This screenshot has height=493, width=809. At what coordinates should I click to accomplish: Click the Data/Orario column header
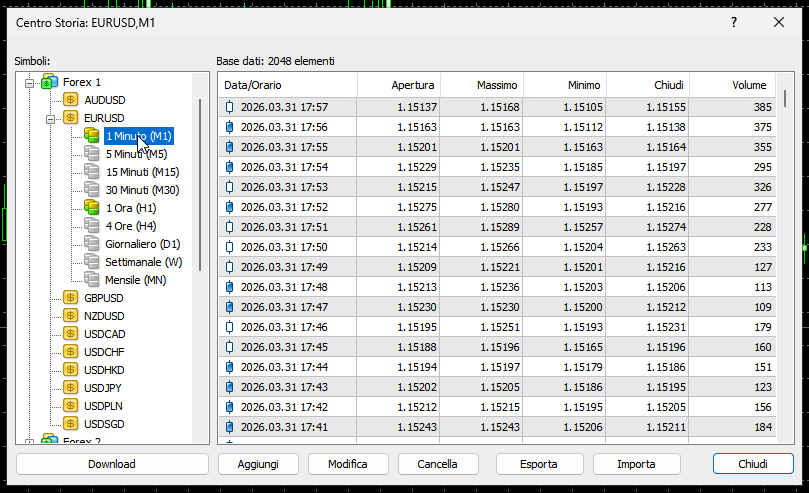pos(288,85)
